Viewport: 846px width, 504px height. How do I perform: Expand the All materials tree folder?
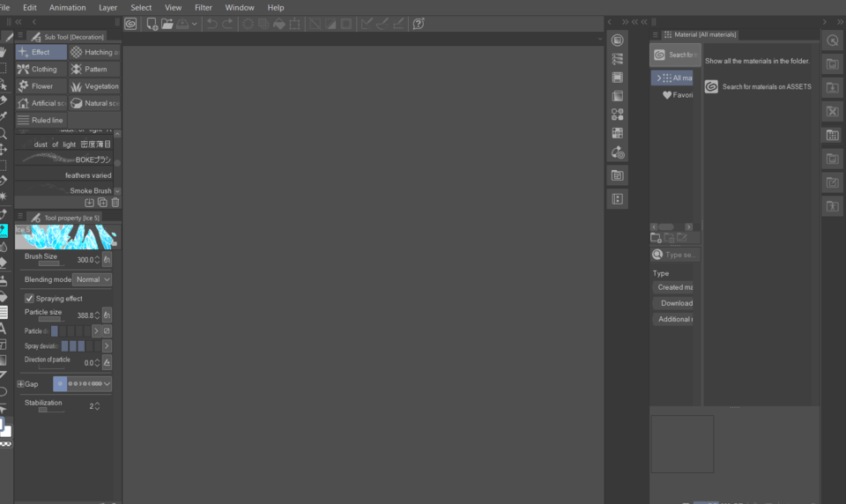[659, 78]
